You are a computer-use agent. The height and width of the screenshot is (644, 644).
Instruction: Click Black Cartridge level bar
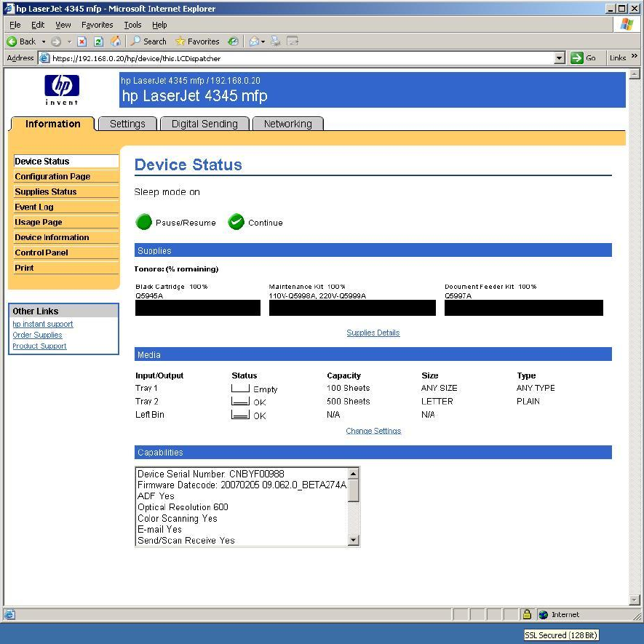click(x=198, y=308)
